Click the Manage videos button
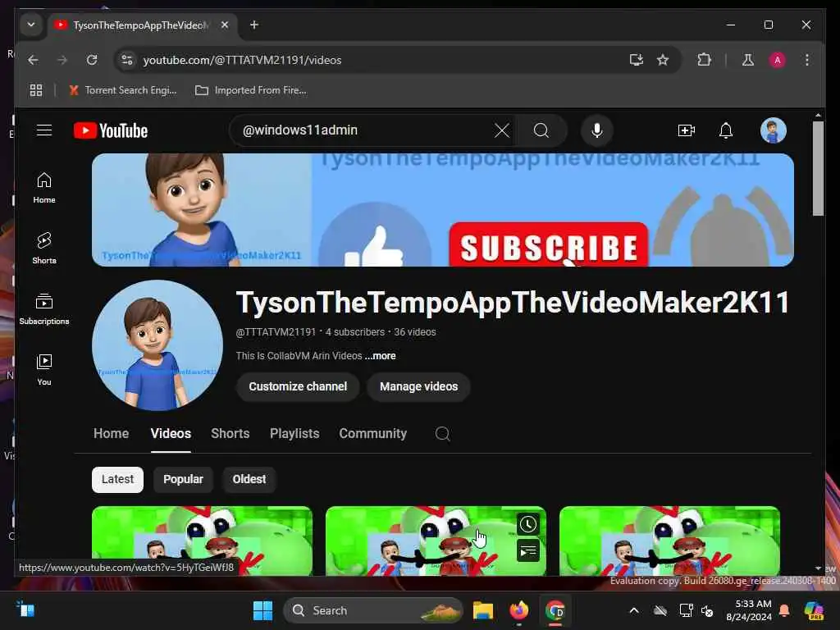840x630 pixels. point(419,386)
